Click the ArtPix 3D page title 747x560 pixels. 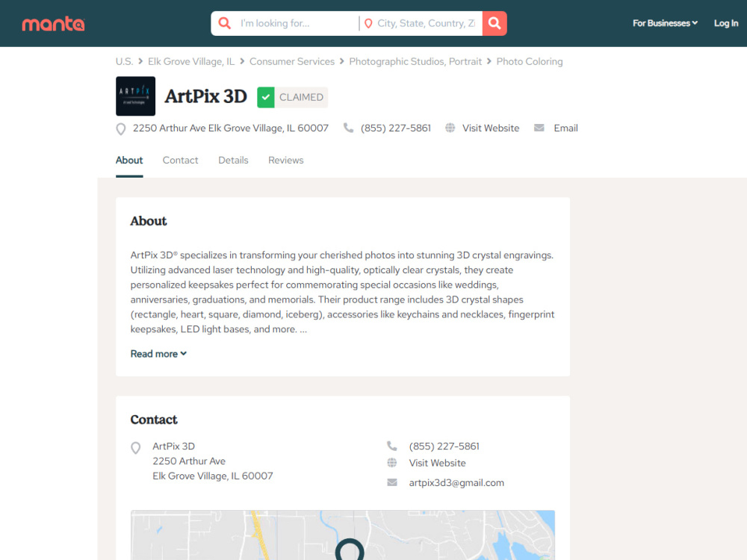pos(206,96)
